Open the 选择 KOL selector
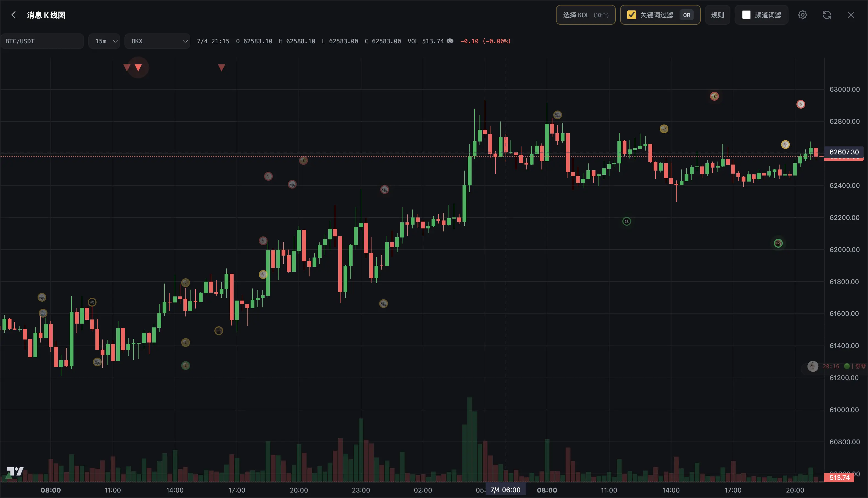The image size is (868, 498). tap(586, 15)
